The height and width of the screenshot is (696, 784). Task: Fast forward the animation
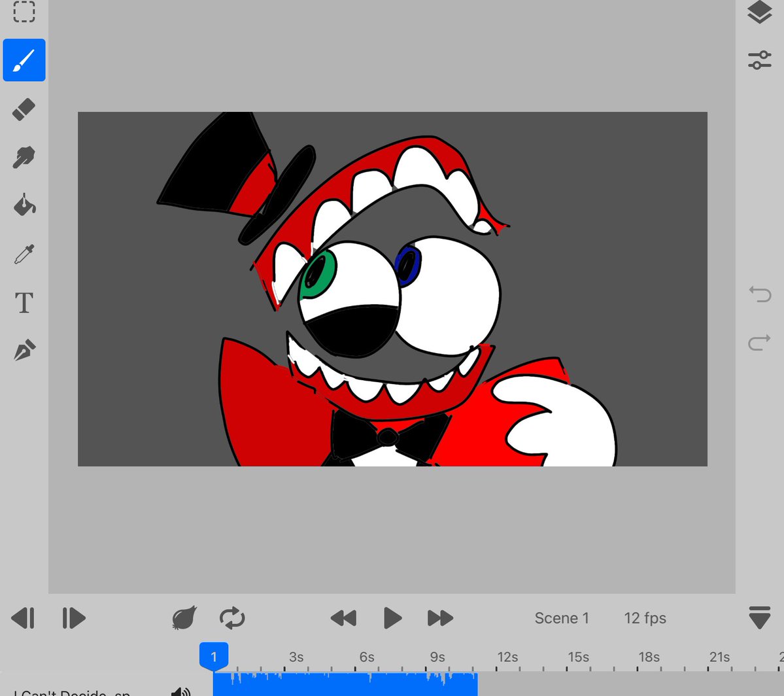pos(441,618)
